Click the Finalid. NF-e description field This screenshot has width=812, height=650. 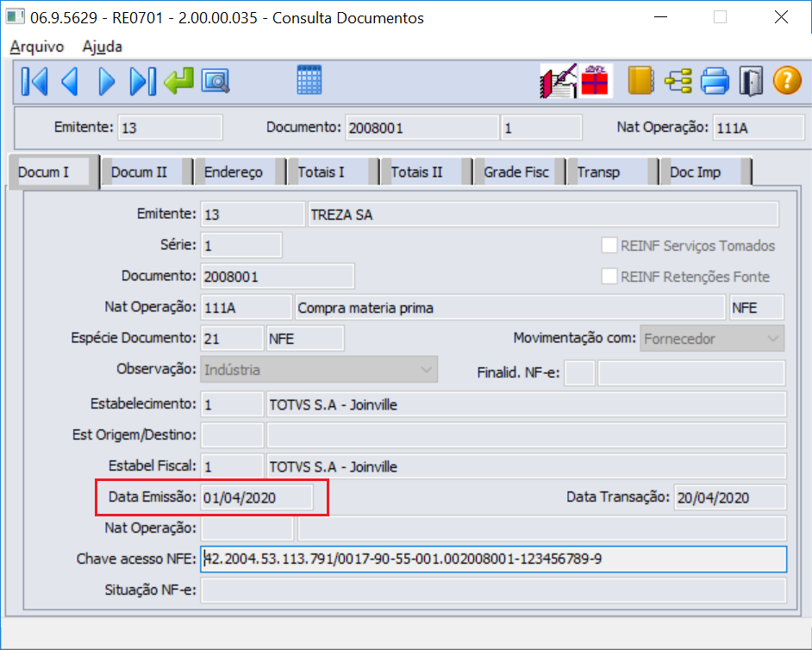tap(691, 373)
